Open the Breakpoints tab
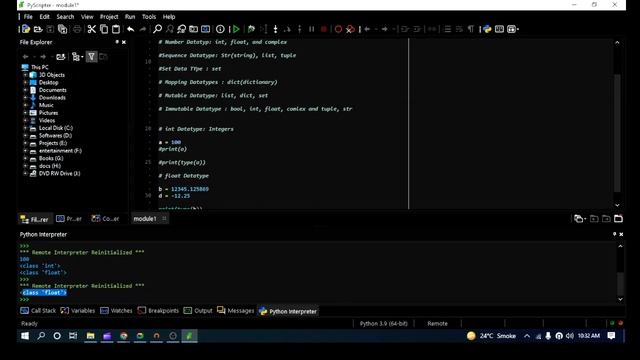The image size is (640, 360). click(x=158, y=311)
